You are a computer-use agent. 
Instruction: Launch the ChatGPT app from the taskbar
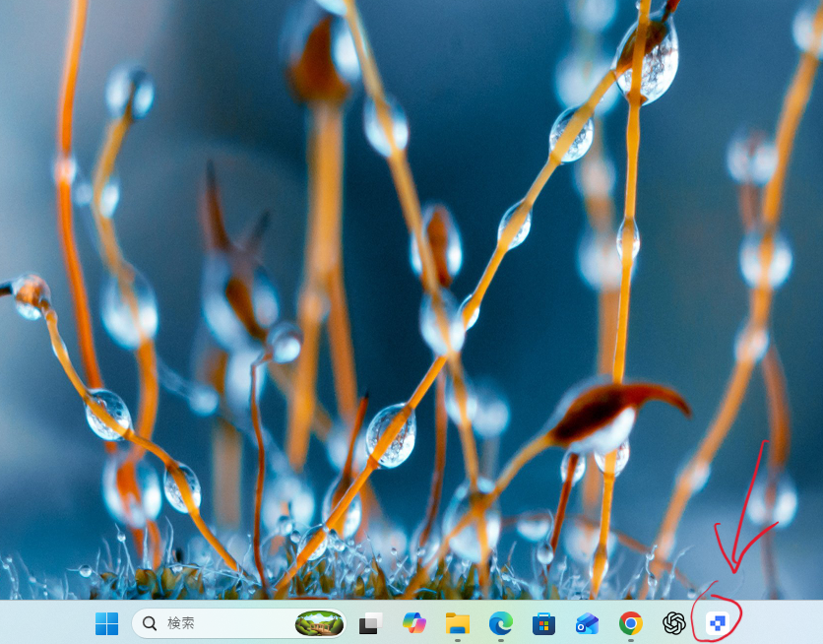tap(674, 623)
